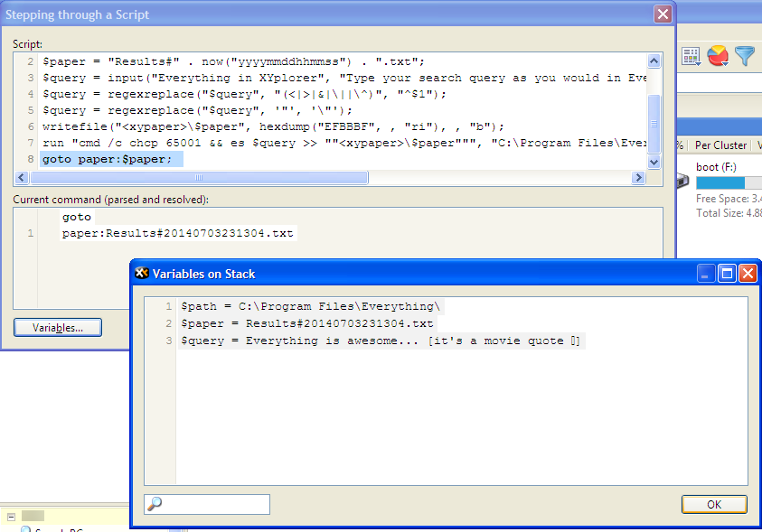This screenshot has height=532, width=762.
Task: Click the pie chart icon in toolbar
Action: pyautogui.click(x=718, y=56)
